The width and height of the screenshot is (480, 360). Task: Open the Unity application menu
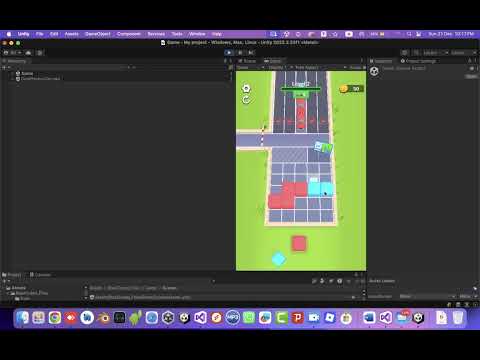click(x=23, y=34)
